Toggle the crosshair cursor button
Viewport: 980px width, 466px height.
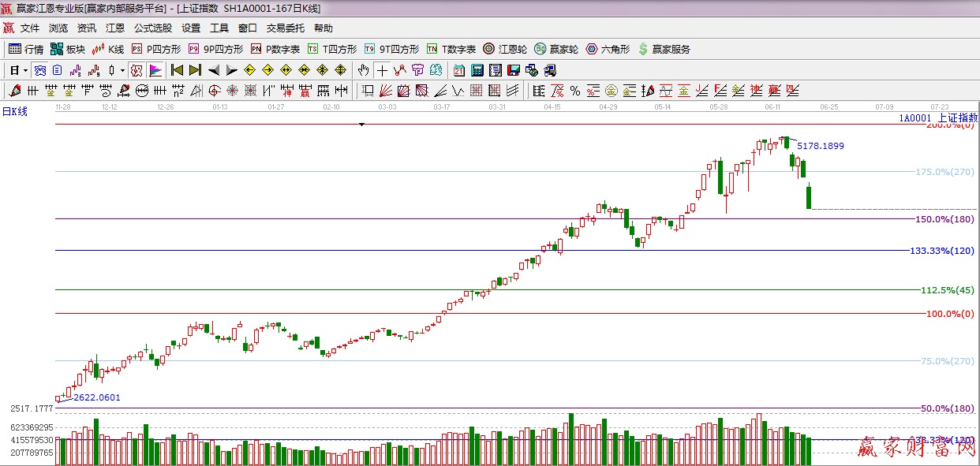[382, 70]
